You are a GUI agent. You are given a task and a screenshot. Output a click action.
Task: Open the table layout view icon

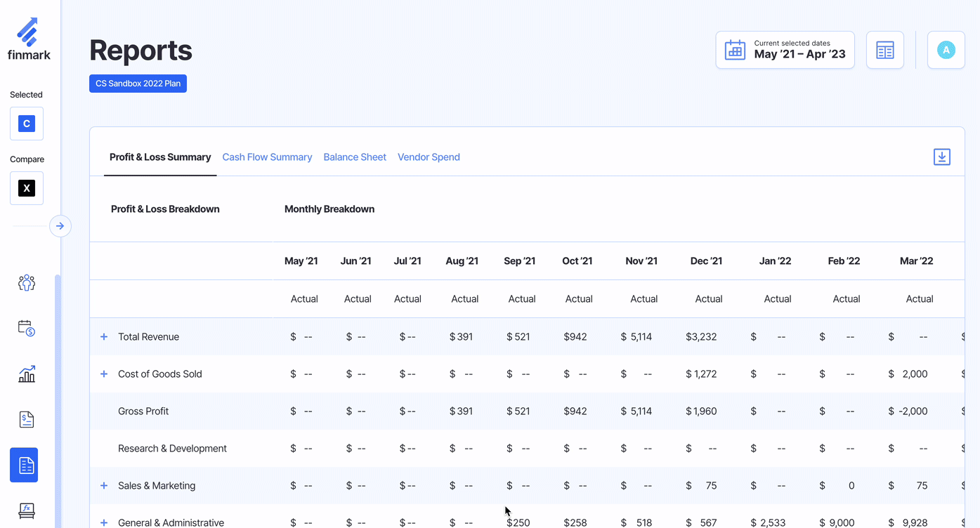point(884,51)
